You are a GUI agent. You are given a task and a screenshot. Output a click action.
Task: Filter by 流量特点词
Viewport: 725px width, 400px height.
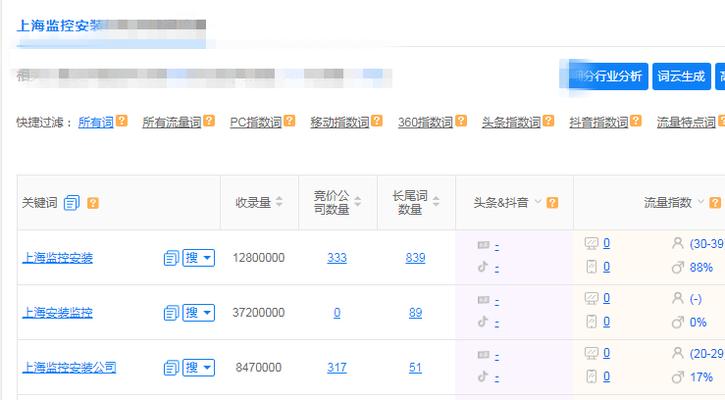pos(686,122)
